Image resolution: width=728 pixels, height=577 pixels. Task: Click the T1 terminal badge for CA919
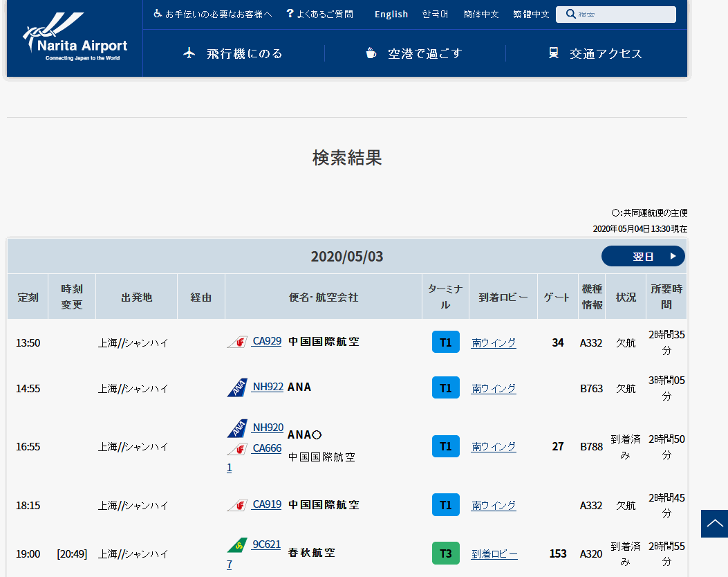[x=446, y=504]
